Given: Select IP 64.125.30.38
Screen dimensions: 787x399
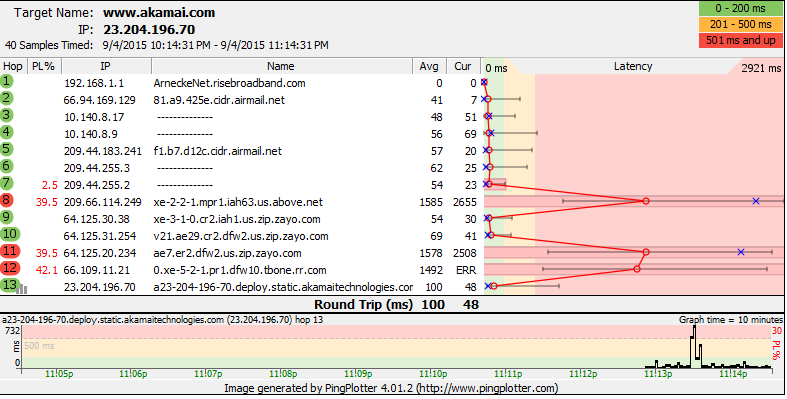Looking at the screenshot, I should (x=96, y=219).
